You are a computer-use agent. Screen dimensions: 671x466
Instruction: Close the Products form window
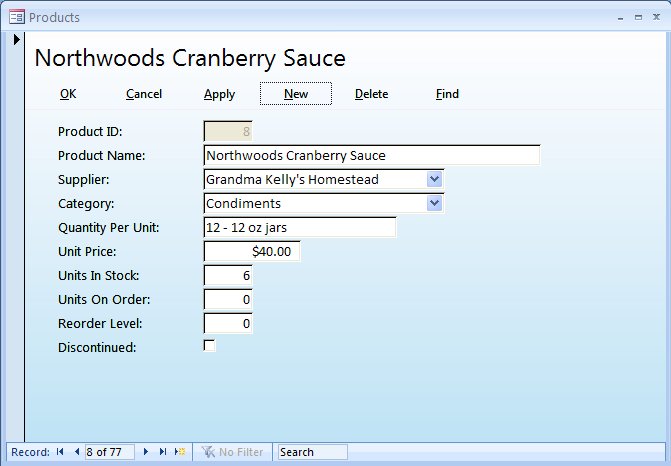(x=656, y=17)
